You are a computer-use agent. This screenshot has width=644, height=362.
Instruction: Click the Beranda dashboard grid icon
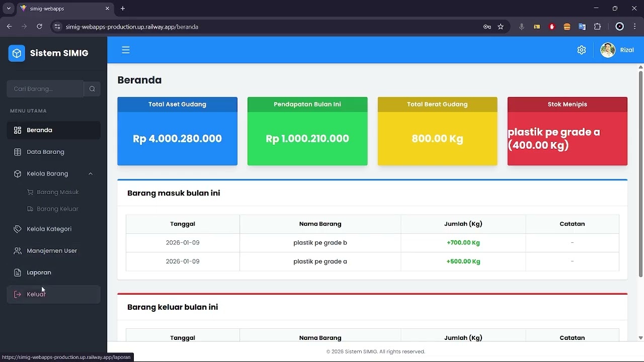tap(18, 130)
